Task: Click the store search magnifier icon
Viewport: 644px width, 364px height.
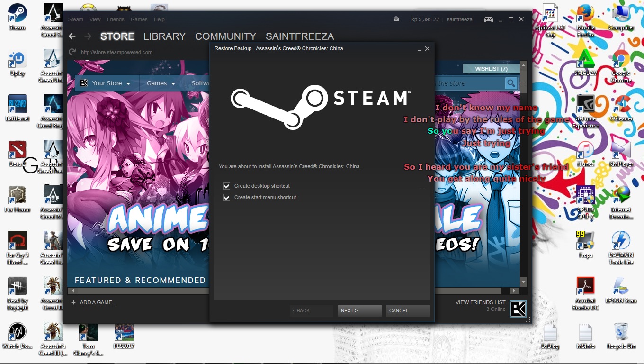Action: [x=511, y=83]
